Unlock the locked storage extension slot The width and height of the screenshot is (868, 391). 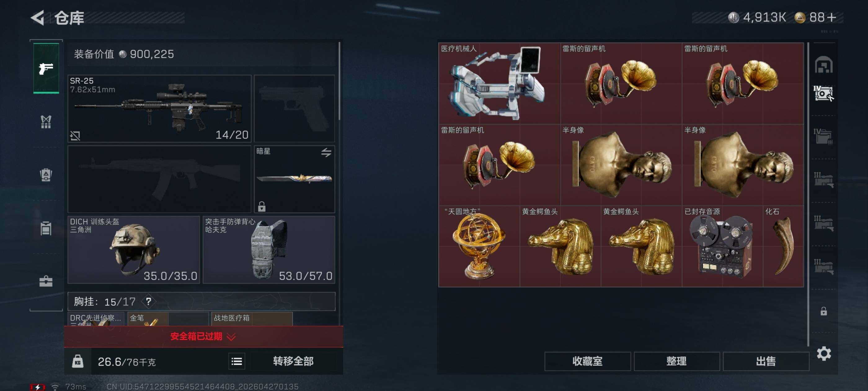pos(824,311)
